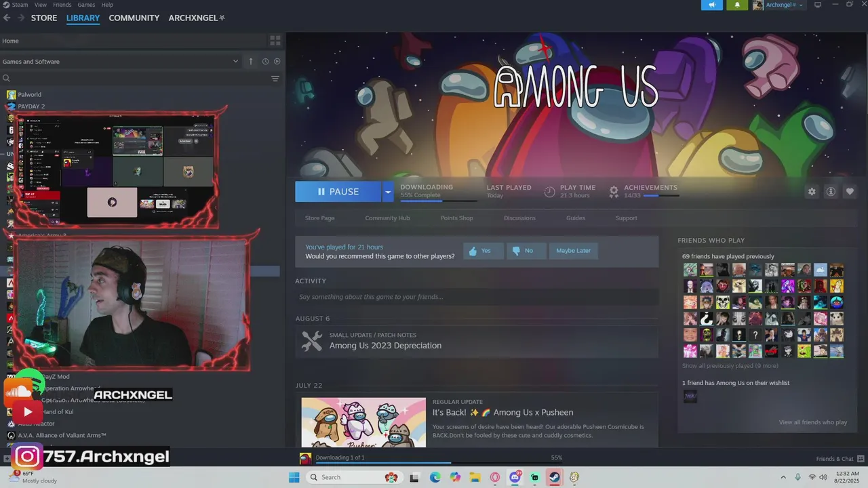Open the ARCHXNGEL profile tab
Viewport: 868px width, 488px height.
coord(197,18)
